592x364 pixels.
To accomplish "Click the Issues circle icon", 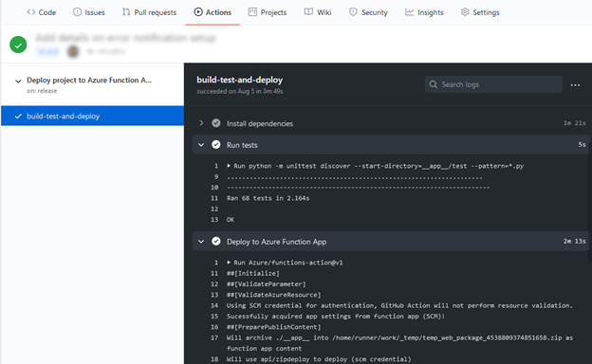I will click(x=77, y=12).
